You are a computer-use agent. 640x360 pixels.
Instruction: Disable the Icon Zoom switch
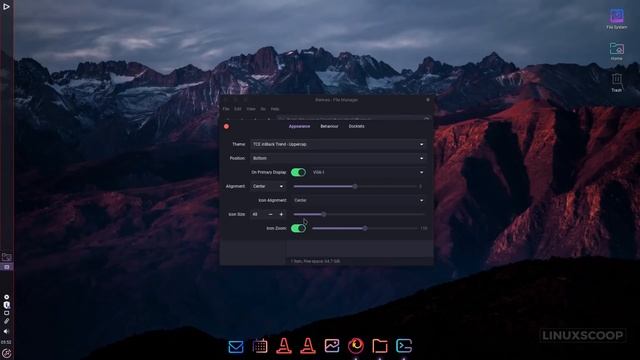(x=298, y=228)
